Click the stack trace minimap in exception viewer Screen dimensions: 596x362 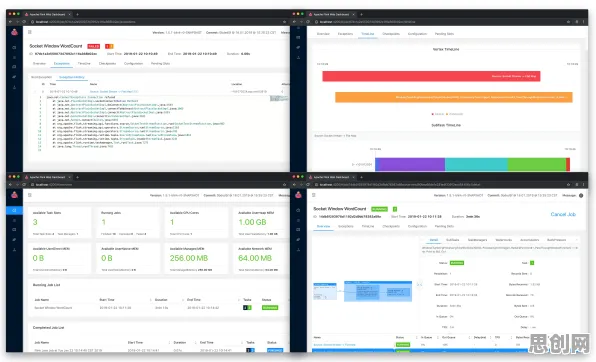tap(279, 98)
